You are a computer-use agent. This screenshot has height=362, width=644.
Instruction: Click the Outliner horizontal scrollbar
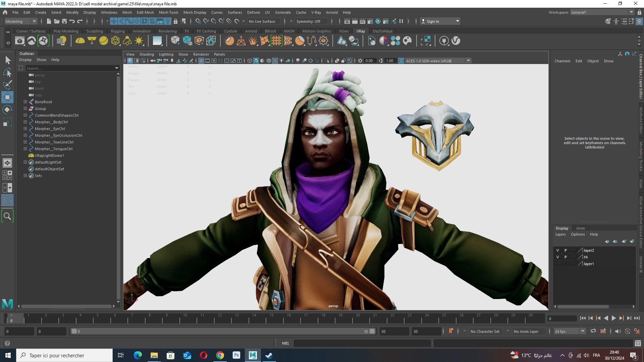point(66,306)
